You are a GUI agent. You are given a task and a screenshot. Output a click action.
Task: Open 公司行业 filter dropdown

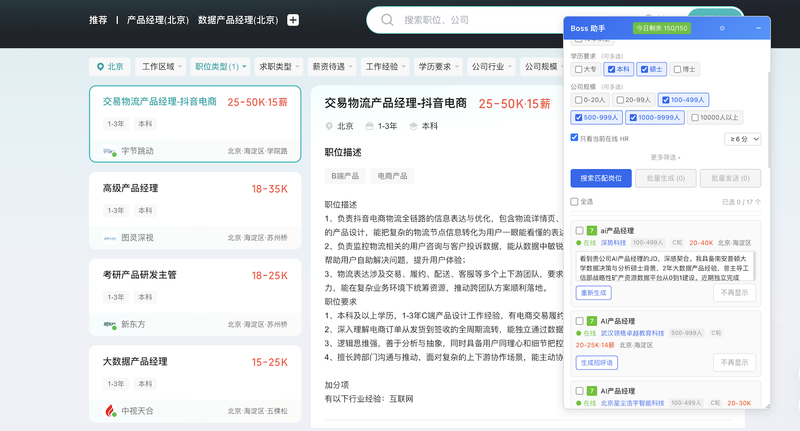pyautogui.click(x=491, y=66)
